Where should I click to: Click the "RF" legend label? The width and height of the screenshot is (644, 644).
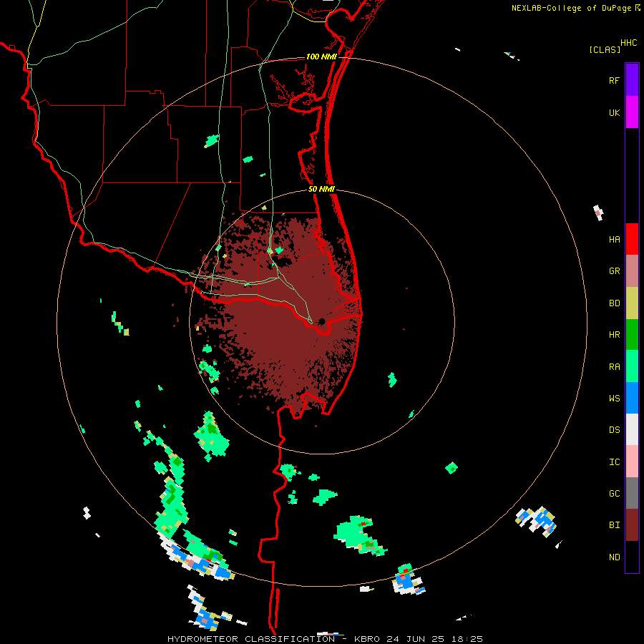click(x=614, y=80)
